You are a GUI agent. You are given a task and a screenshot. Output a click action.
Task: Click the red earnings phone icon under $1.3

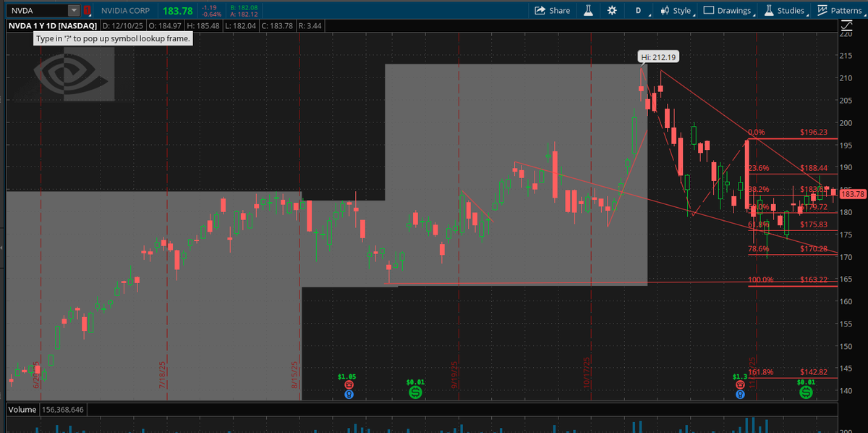[x=740, y=386]
